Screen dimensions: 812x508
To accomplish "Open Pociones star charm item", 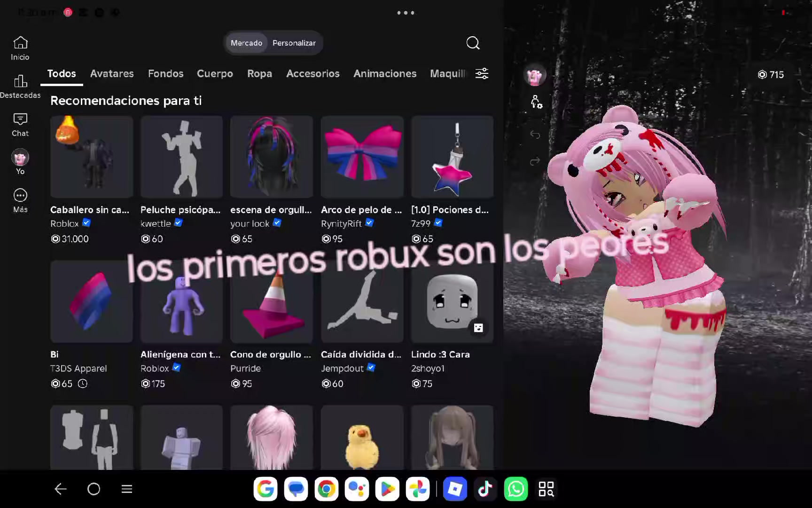I will [452, 157].
